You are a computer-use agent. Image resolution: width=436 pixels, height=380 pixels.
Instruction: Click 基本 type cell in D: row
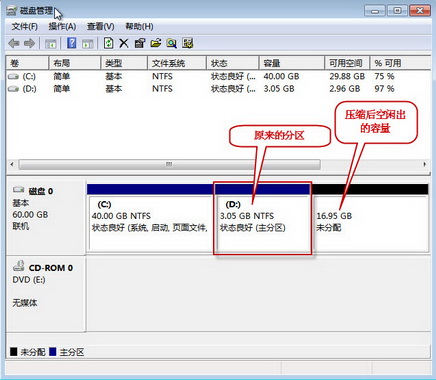tap(114, 89)
